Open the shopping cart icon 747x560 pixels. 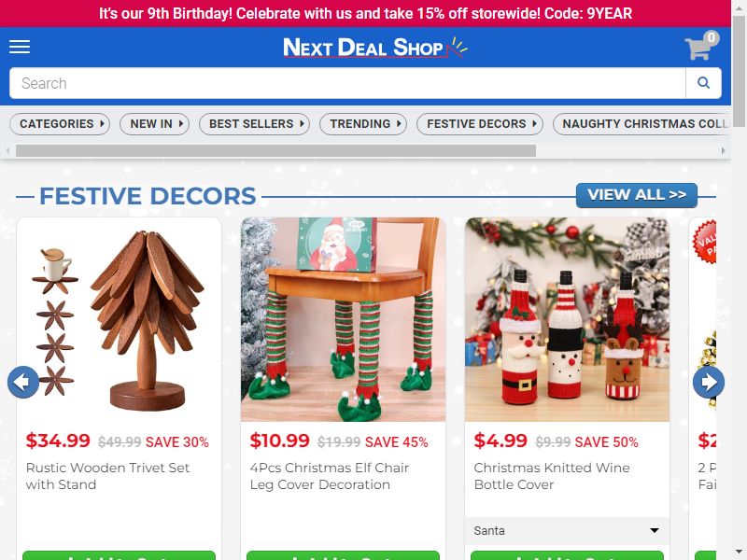click(701, 46)
